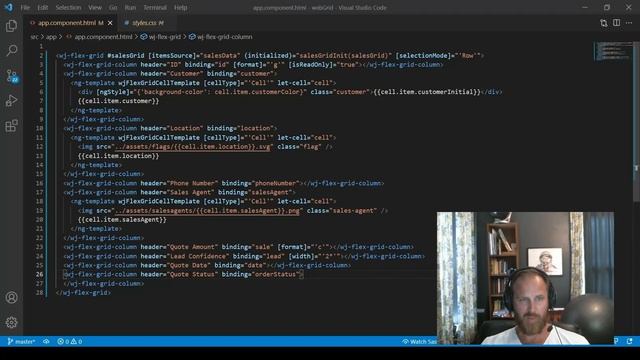Open the Run and Debug view
The height and width of the screenshot is (360, 640).
pos(11,101)
